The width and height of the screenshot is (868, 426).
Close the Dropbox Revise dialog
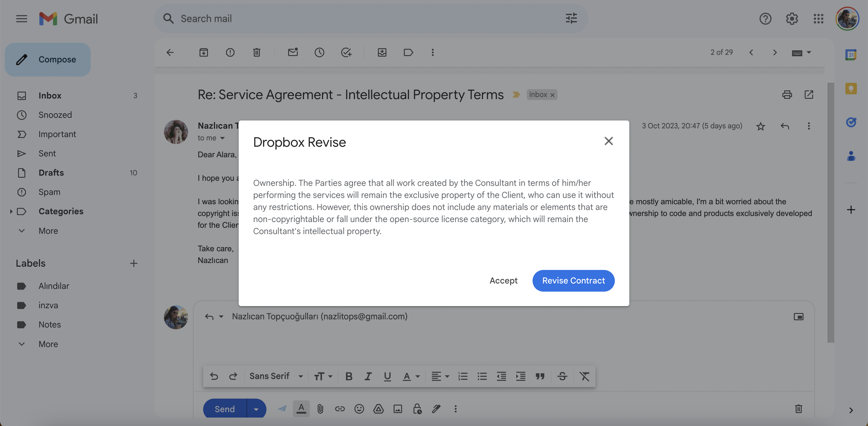pos(608,141)
